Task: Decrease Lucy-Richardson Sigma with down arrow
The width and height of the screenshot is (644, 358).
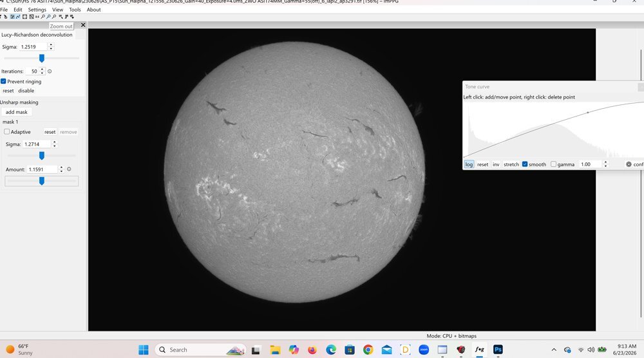Action: click(51, 49)
